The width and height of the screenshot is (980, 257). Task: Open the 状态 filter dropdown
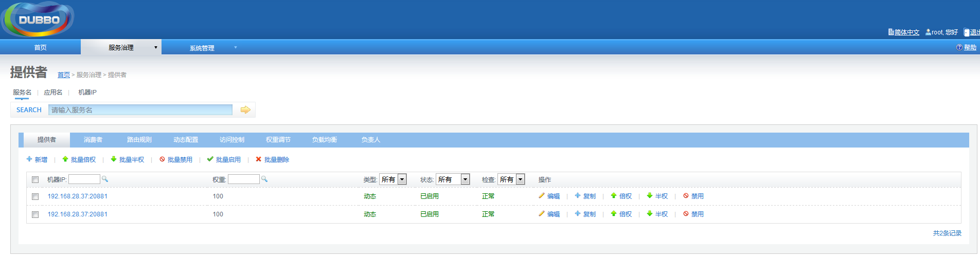pos(453,179)
